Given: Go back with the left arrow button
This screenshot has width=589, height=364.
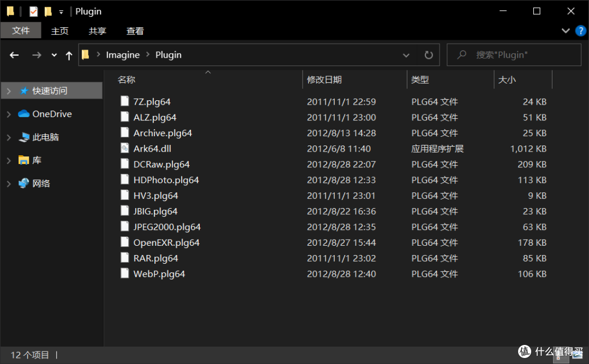Looking at the screenshot, I should click(14, 55).
